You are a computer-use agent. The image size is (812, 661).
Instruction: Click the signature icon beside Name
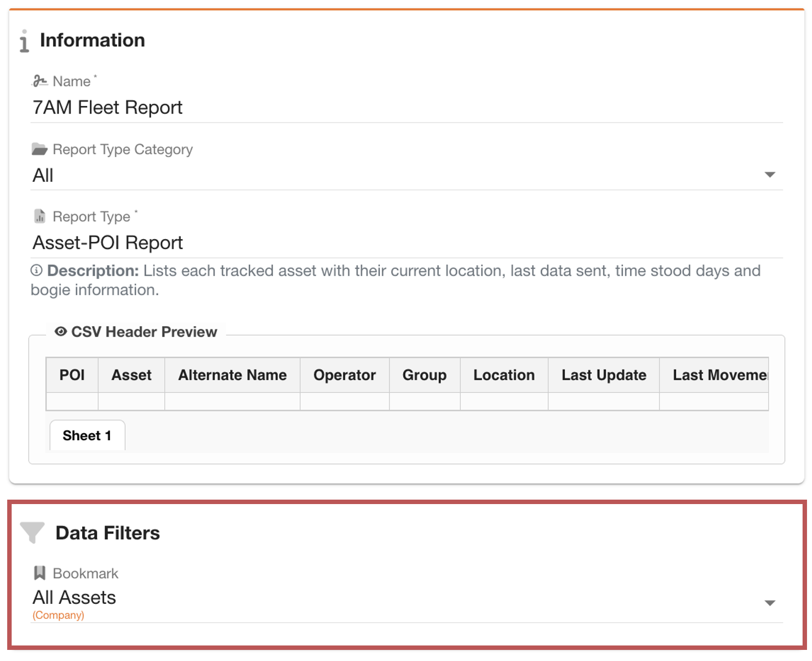39,81
